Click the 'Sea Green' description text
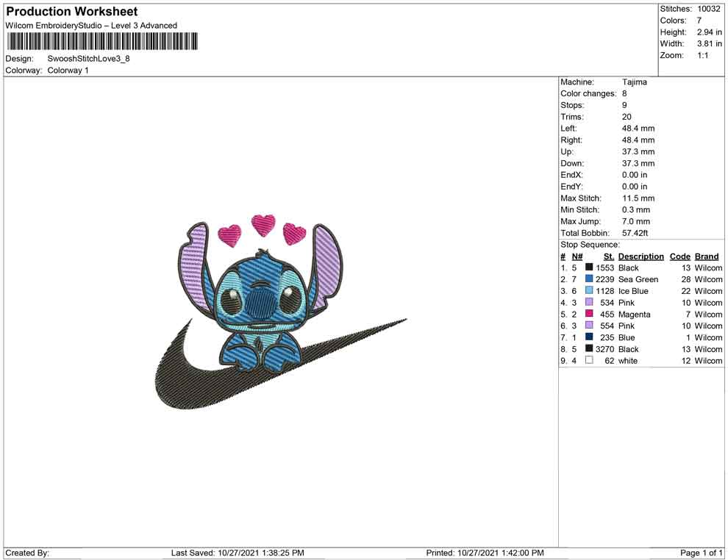The height and width of the screenshot is (560, 728). pyautogui.click(x=638, y=279)
